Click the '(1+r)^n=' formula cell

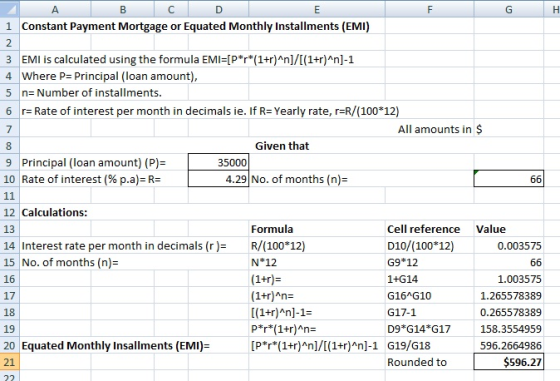272,296
